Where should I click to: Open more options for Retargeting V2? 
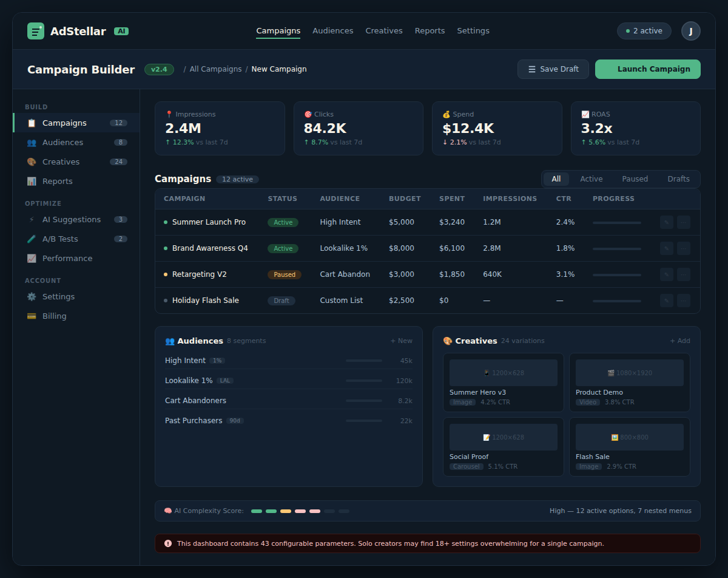pos(684,274)
